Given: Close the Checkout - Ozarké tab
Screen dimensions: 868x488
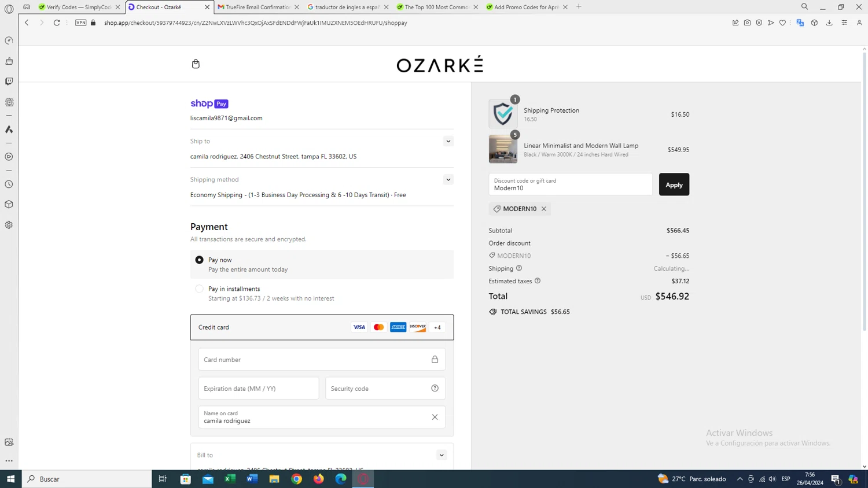Looking at the screenshot, I should (207, 7).
